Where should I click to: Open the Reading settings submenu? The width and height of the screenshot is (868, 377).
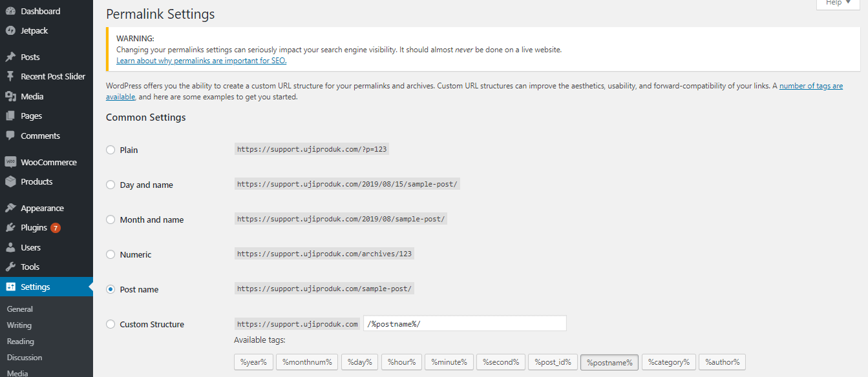[x=21, y=341]
